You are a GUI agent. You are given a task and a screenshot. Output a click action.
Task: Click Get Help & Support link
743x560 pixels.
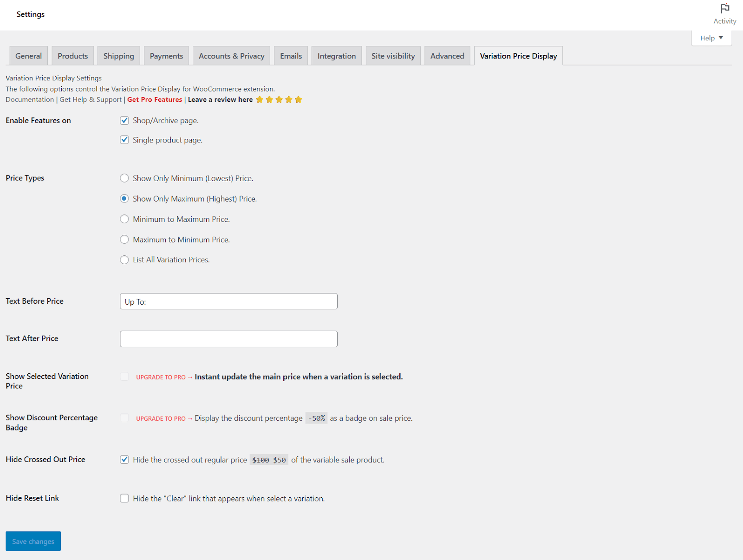pos(91,99)
